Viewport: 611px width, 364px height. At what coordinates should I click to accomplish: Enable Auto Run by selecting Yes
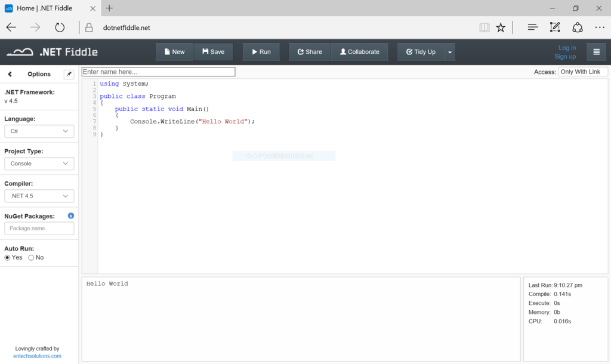[x=7, y=257]
